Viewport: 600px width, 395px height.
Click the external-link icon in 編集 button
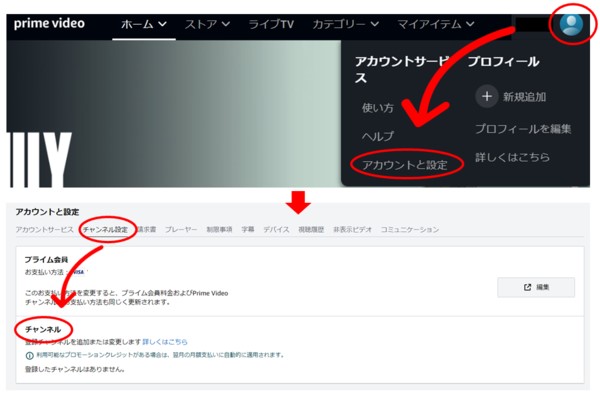tap(527, 287)
